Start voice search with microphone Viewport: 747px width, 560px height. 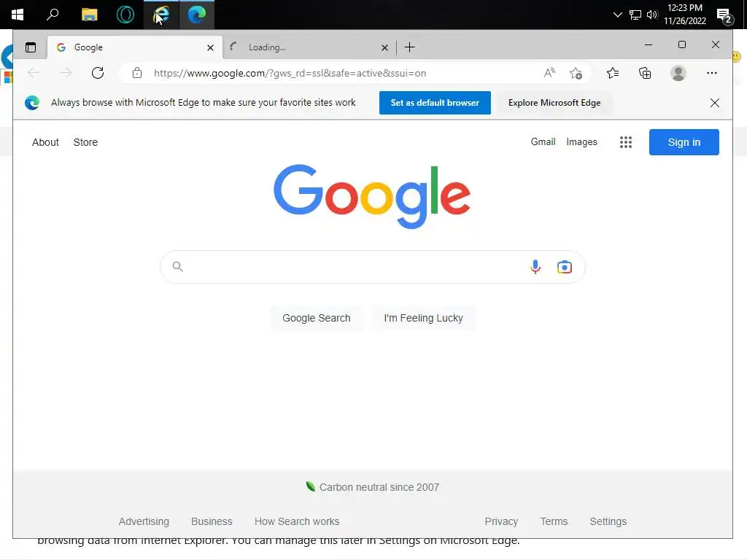click(535, 267)
